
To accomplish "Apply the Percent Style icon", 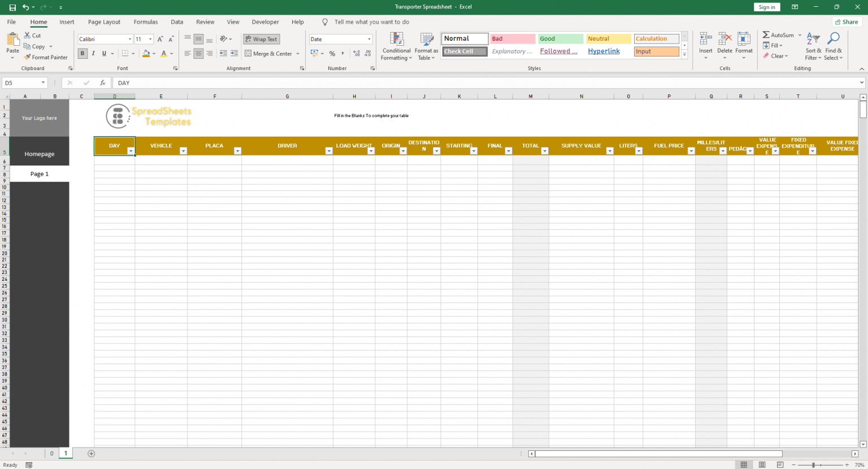I will 332,53.
